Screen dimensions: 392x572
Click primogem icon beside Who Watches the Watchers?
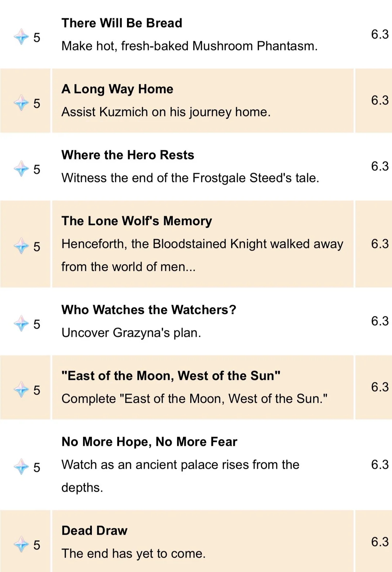click(21, 324)
